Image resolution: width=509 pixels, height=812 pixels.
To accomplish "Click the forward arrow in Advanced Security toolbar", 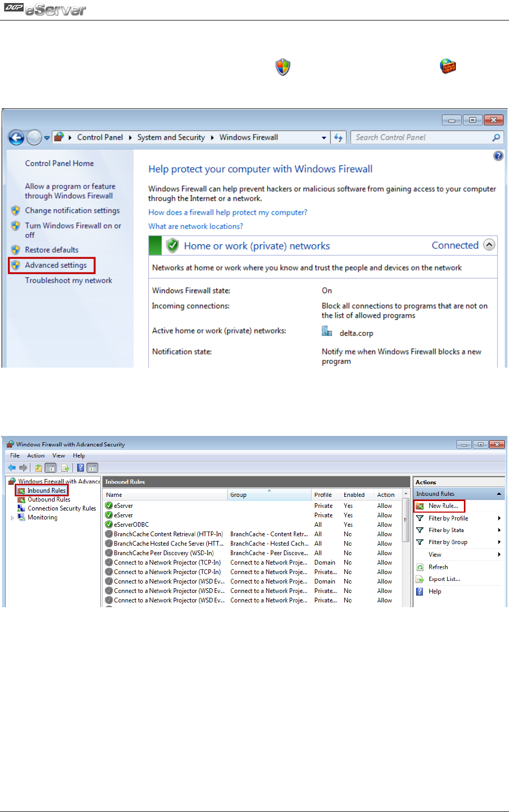I will (23, 467).
